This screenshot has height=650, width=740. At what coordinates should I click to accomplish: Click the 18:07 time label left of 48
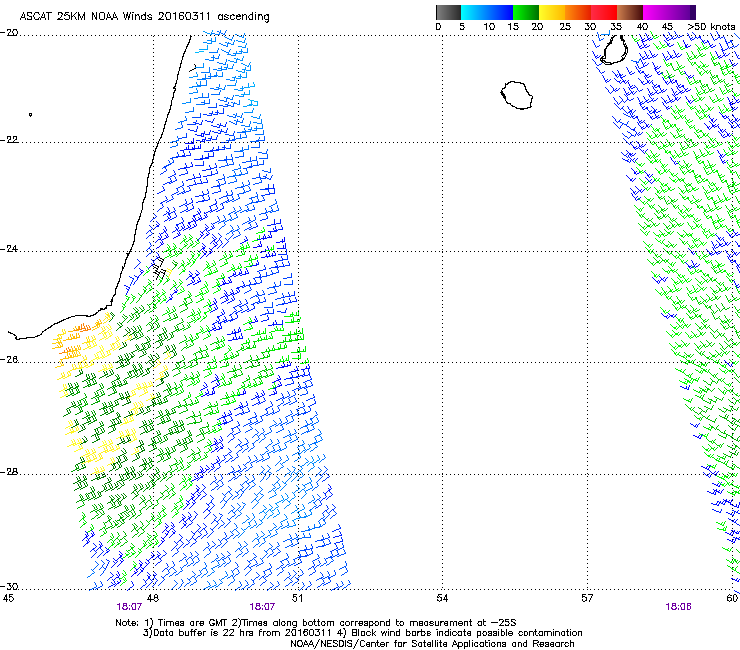click(129, 607)
